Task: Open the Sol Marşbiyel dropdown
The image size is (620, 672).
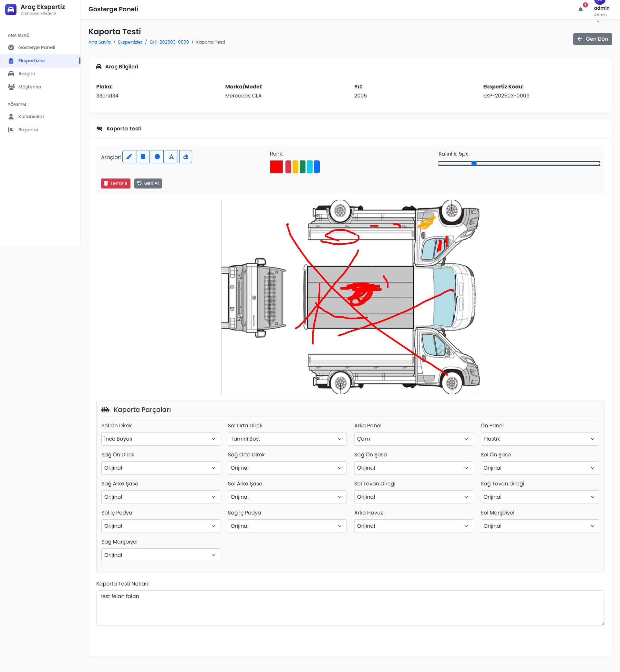Action: [540, 526]
